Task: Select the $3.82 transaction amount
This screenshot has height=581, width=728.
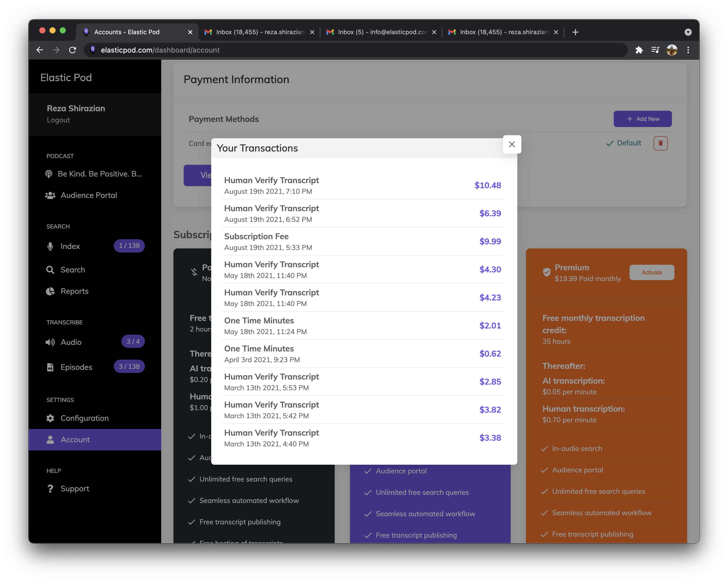Action: (490, 410)
